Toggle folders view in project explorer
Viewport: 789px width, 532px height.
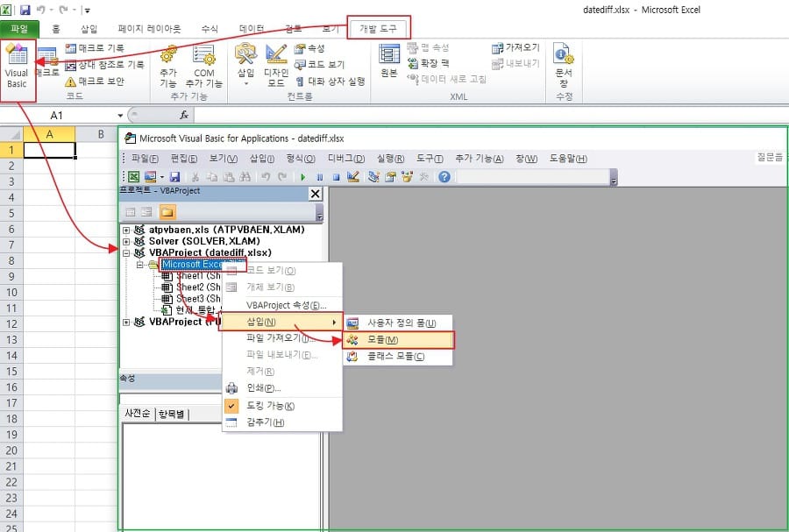point(167,212)
